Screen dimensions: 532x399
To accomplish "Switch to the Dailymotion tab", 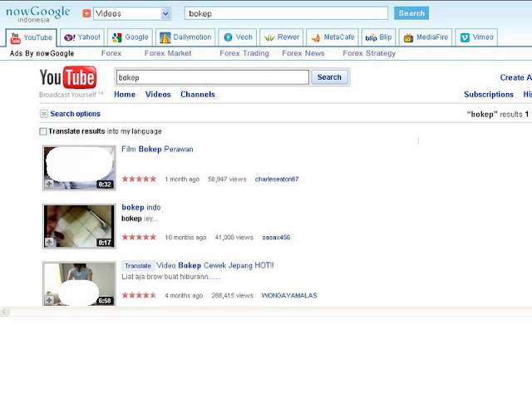I will 185,37.
